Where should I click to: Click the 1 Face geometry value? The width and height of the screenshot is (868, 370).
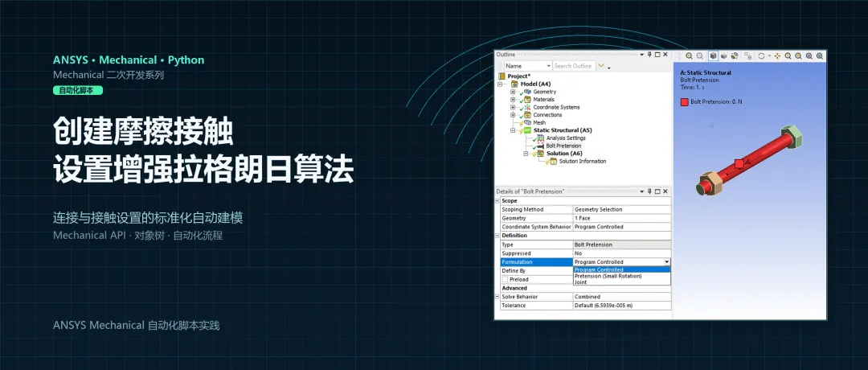[621, 218]
